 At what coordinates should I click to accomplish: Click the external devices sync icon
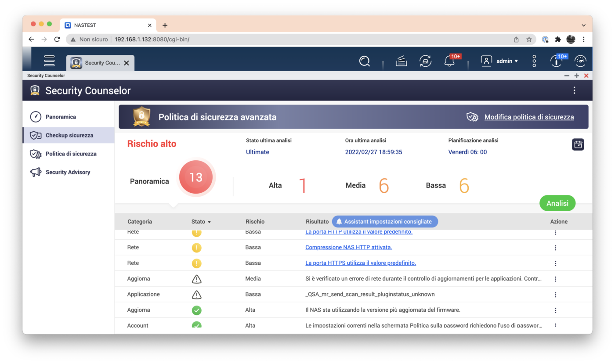425,61
